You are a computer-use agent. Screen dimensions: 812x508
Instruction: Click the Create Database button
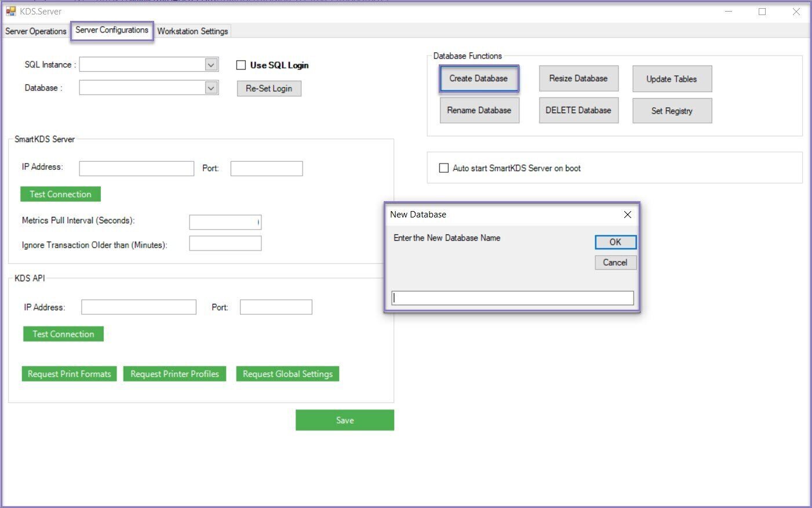pyautogui.click(x=478, y=79)
